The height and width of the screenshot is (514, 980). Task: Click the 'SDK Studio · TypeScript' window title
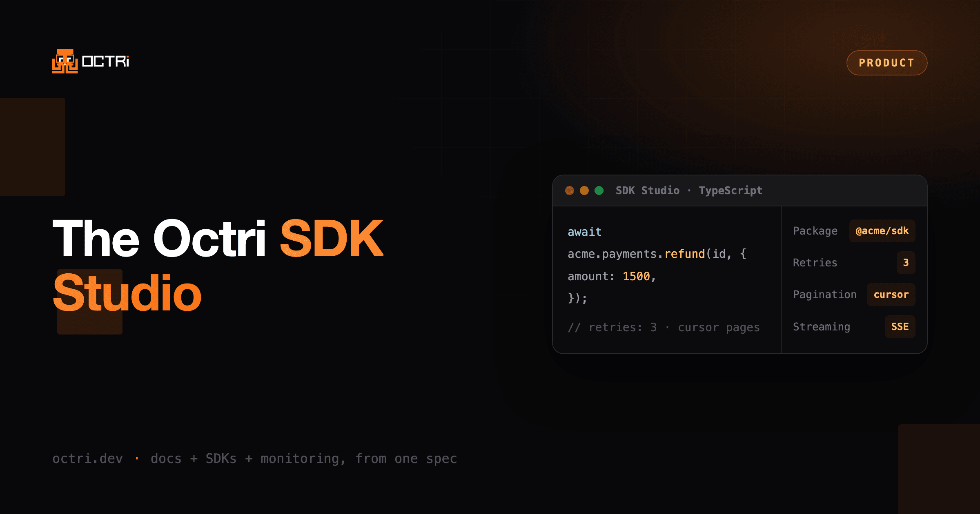(689, 191)
